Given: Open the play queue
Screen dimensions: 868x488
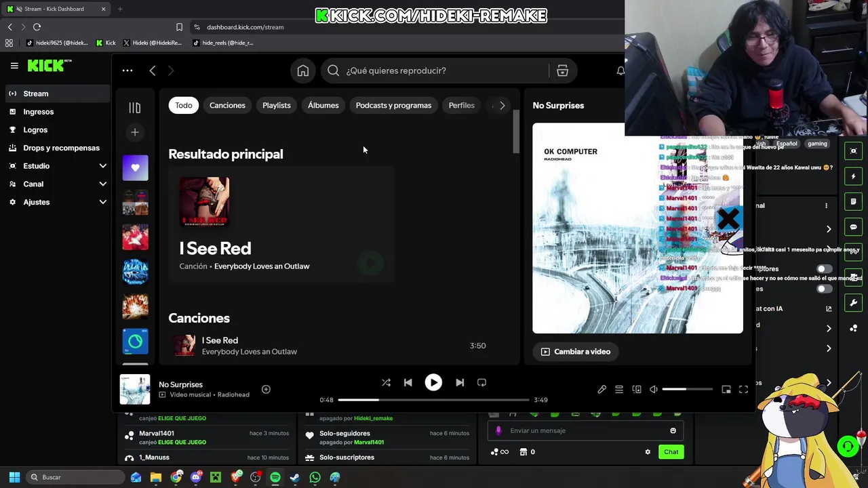Looking at the screenshot, I should [619, 390].
